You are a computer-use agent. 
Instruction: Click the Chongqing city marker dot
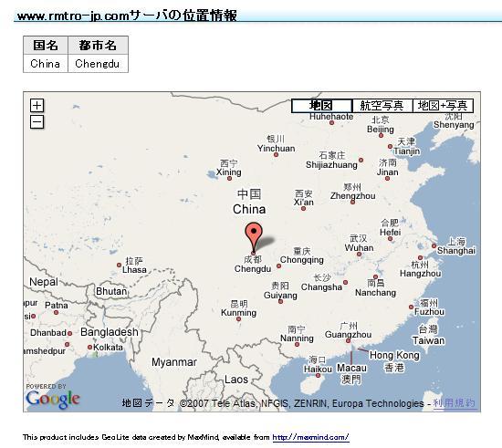pyautogui.click(x=279, y=266)
